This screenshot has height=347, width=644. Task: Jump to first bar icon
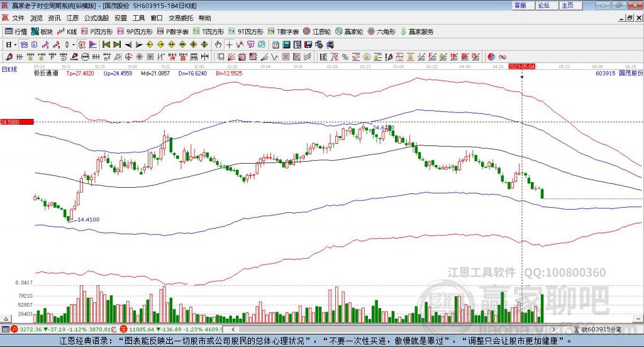(x=106, y=45)
